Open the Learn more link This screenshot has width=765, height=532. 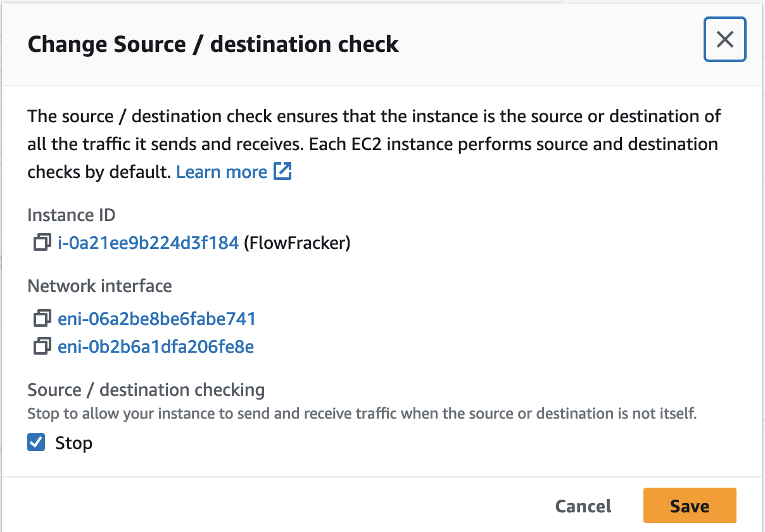[222, 172]
